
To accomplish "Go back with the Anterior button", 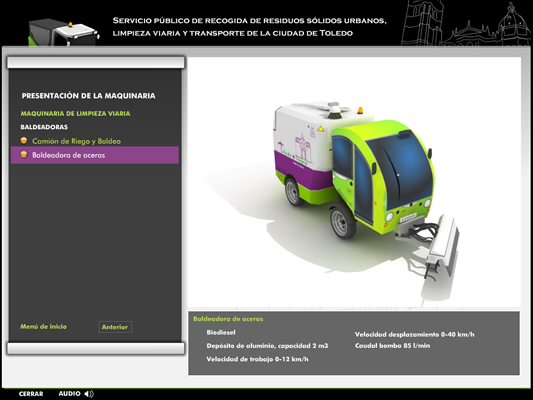I will click(115, 327).
